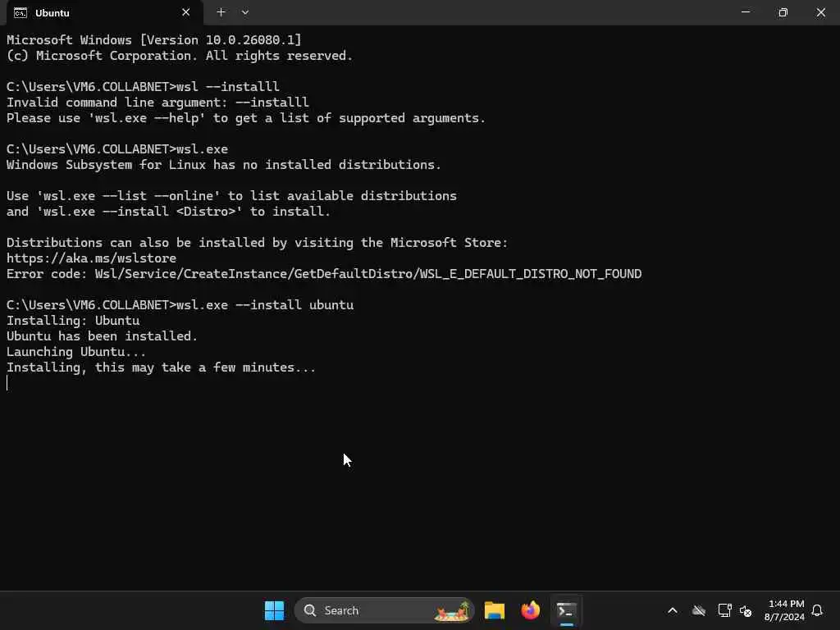
Task: Restore down the terminal window
Action: pyautogui.click(x=783, y=11)
